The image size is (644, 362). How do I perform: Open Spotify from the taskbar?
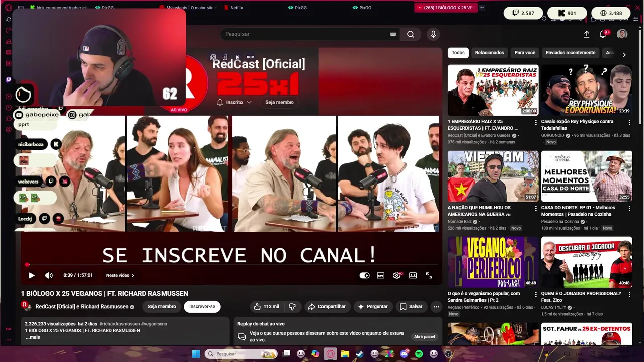click(419, 354)
